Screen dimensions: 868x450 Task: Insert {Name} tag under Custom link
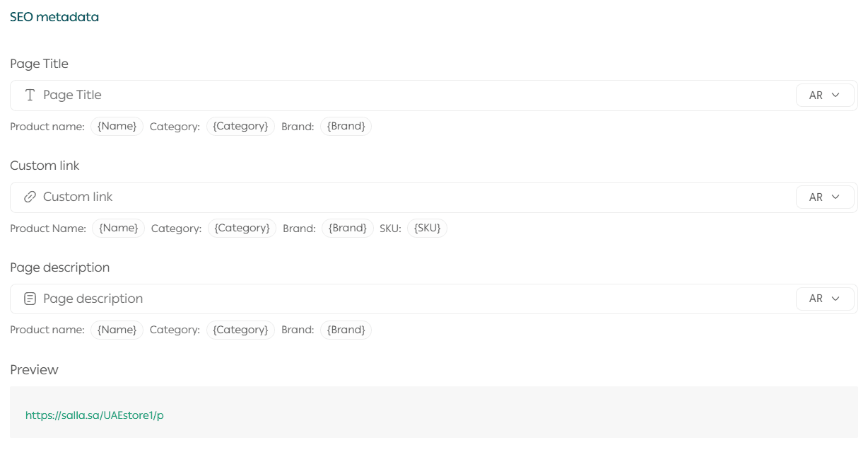[119, 228]
